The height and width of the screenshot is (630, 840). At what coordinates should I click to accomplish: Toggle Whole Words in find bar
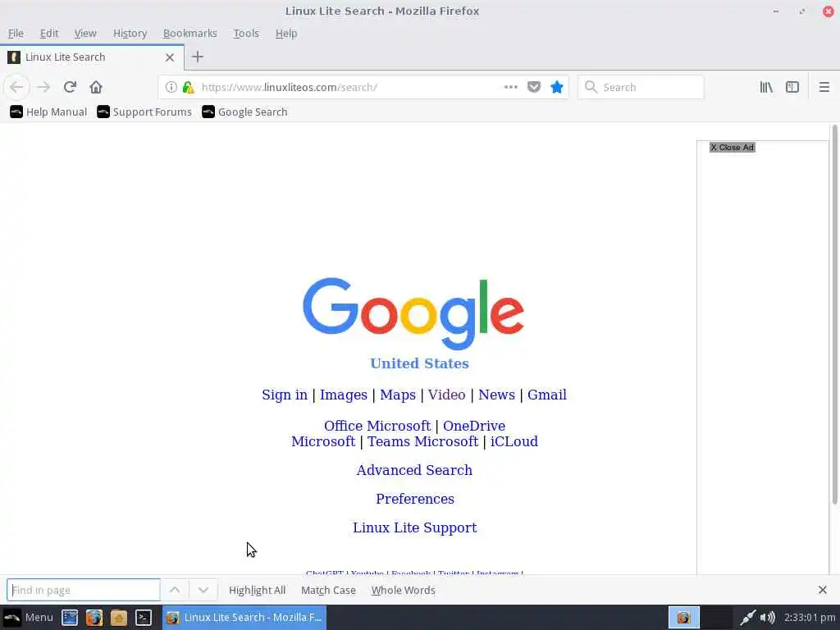coord(404,590)
